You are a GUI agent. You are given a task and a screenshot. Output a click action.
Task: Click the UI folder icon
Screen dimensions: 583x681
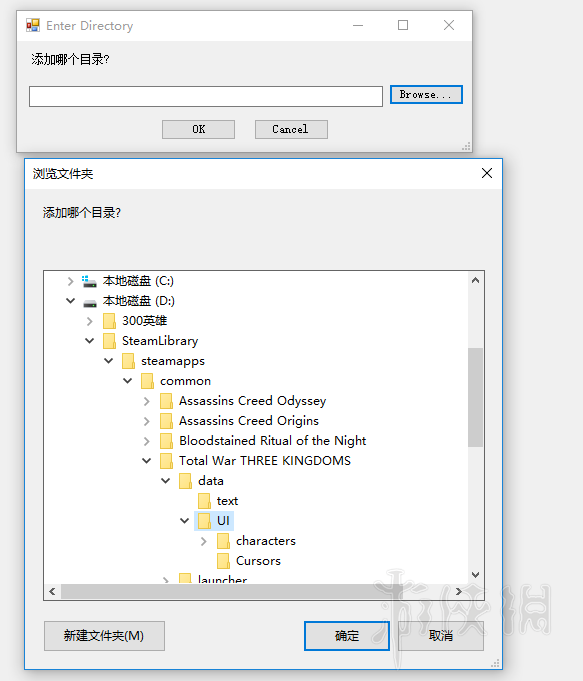[x=204, y=521]
